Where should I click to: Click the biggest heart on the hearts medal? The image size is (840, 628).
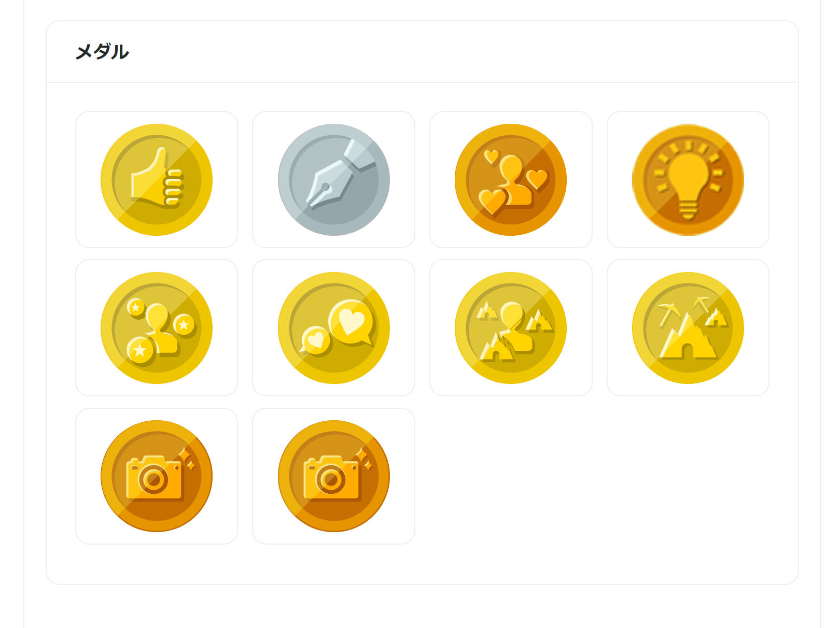[492, 201]
